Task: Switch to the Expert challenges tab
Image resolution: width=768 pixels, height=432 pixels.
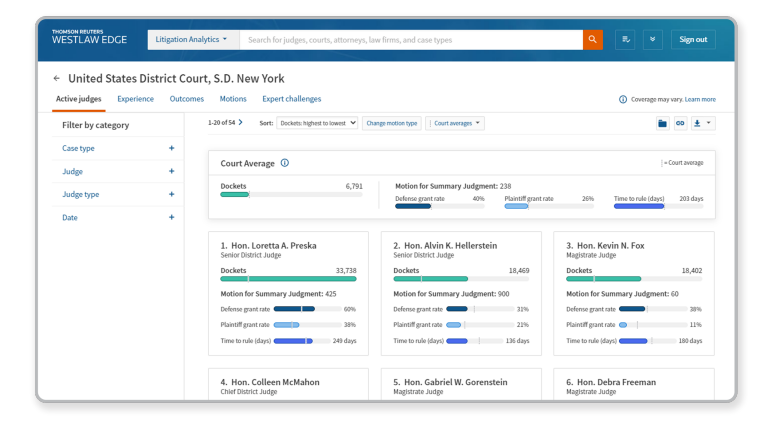Action: [291, 99]
